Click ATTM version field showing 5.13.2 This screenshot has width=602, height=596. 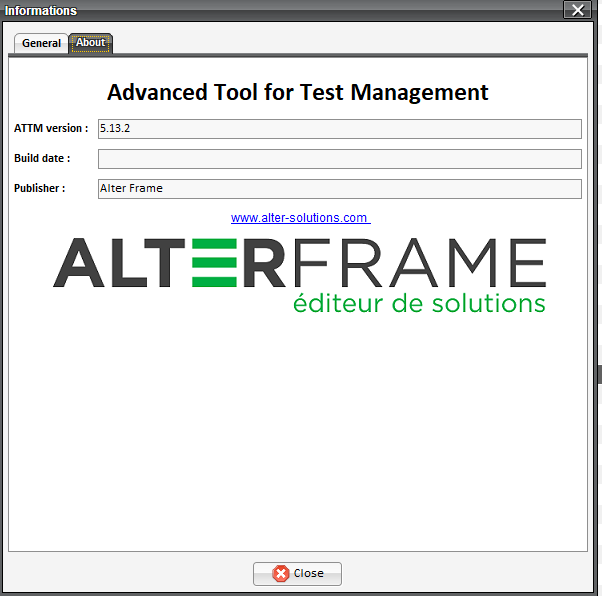coord(339,128)
